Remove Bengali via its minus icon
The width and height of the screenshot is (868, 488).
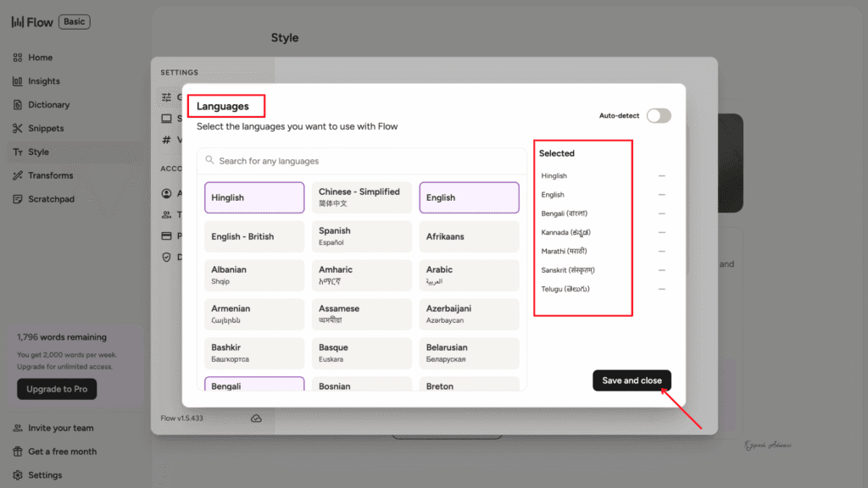point(661,213)
